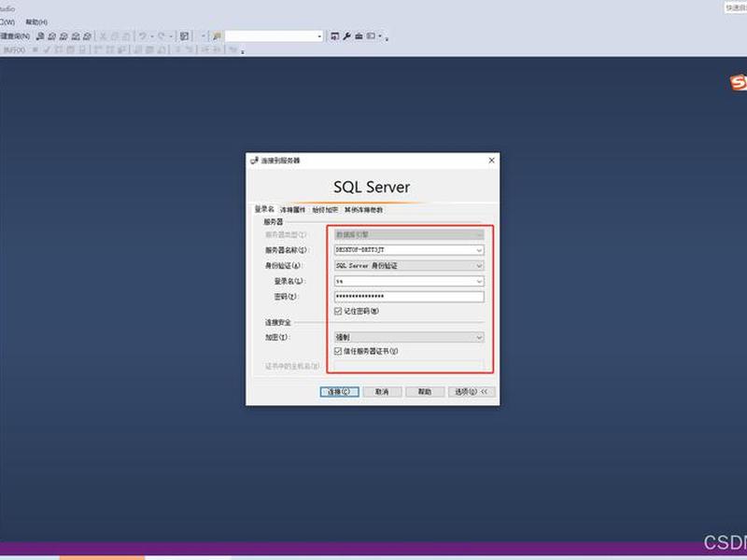
Task: Click the redo arrow icon in toolbar
Action: 161,36
